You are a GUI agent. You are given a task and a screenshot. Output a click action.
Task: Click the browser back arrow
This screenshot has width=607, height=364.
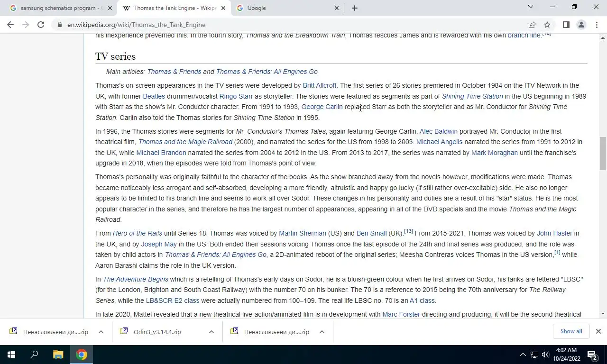click(10, 25)
